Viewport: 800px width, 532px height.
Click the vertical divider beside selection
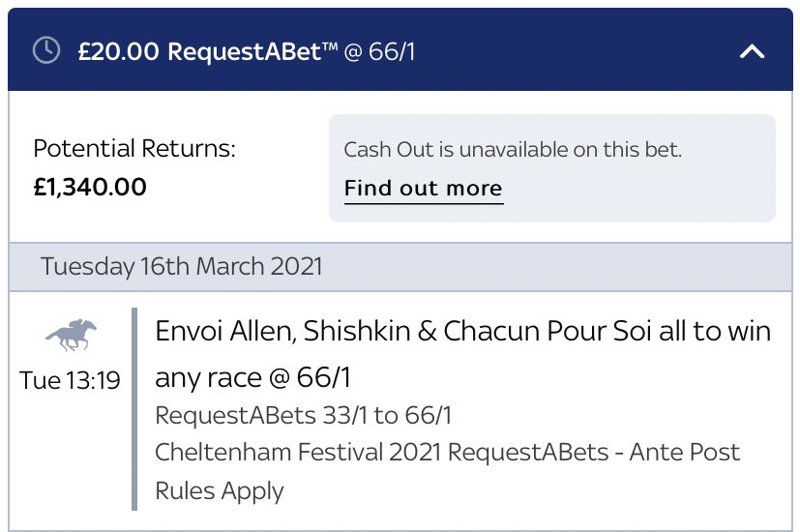click(x=134, y=408)
